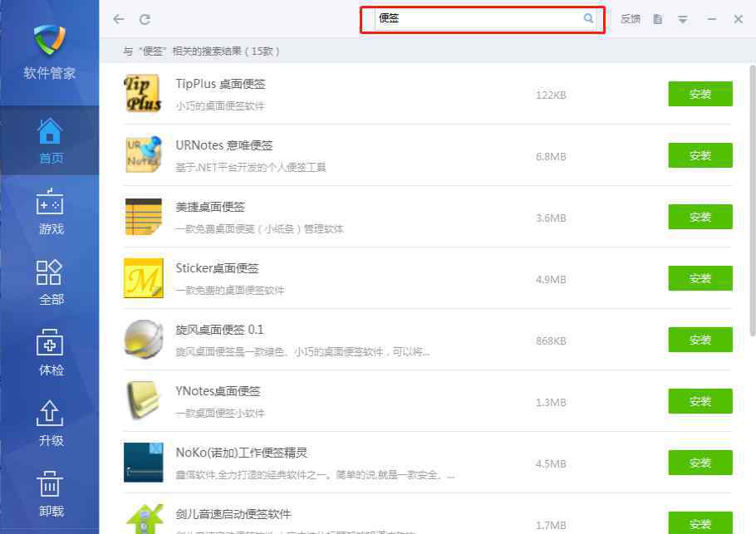
Task: Refresh the search results page
Action: point(145,19)
